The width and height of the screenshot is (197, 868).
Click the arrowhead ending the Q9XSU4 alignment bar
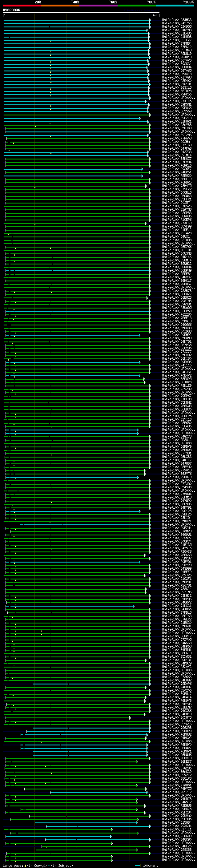[x=150, y=826]
